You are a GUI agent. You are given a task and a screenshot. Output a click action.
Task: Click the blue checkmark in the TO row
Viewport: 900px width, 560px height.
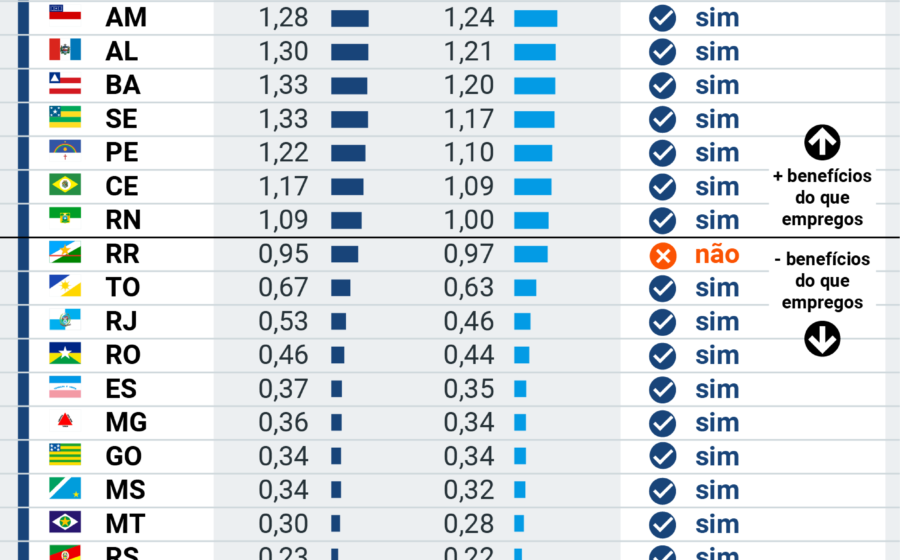click(662, 288)
